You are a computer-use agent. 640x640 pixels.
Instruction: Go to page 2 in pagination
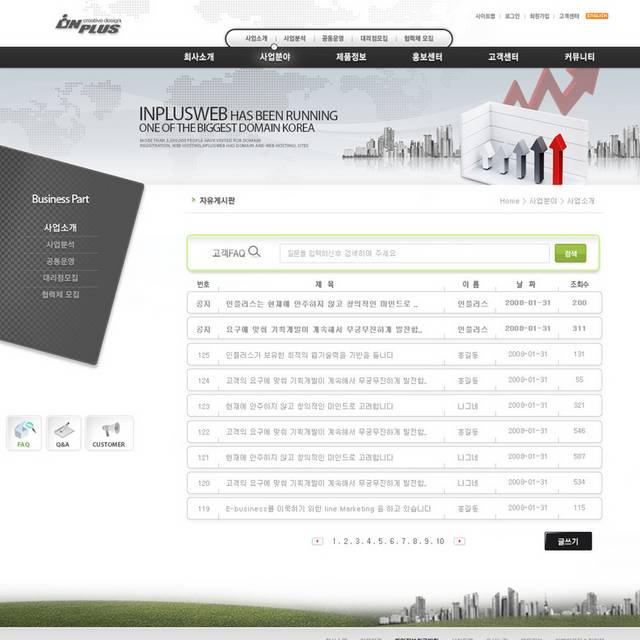(346, 541)
